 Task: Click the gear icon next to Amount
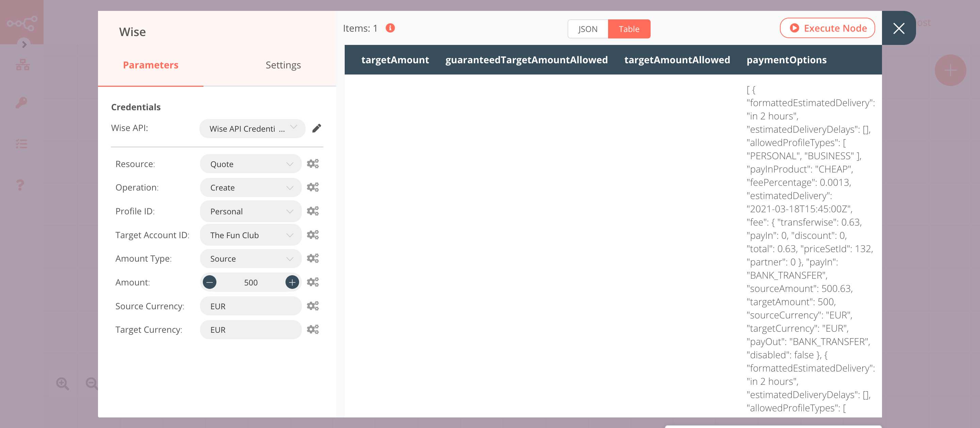(312, 282)
